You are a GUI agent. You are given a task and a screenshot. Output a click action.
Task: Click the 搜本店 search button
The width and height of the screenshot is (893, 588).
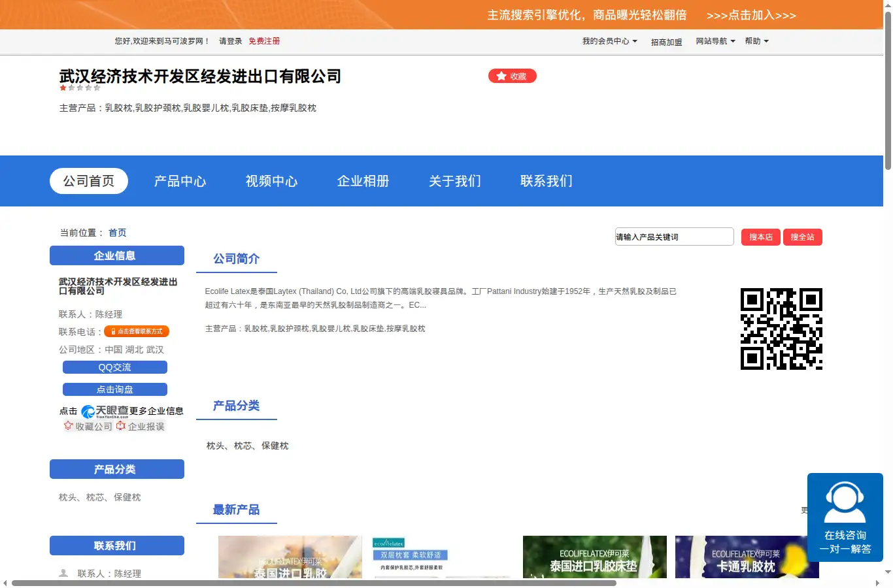761,237
